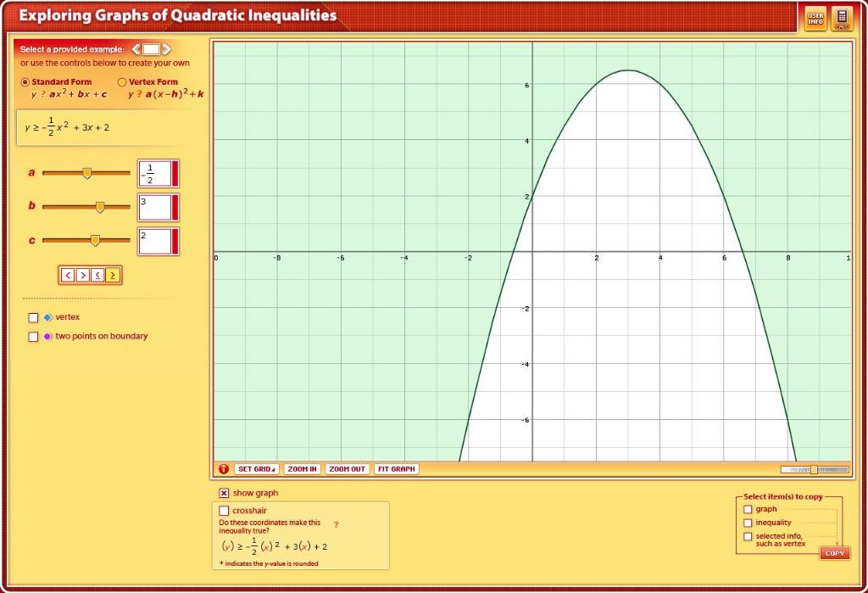Uncheck the show graph checkbox
This screenshot has height=593, width=868.
pyautogui.click(x=224, y=493)
